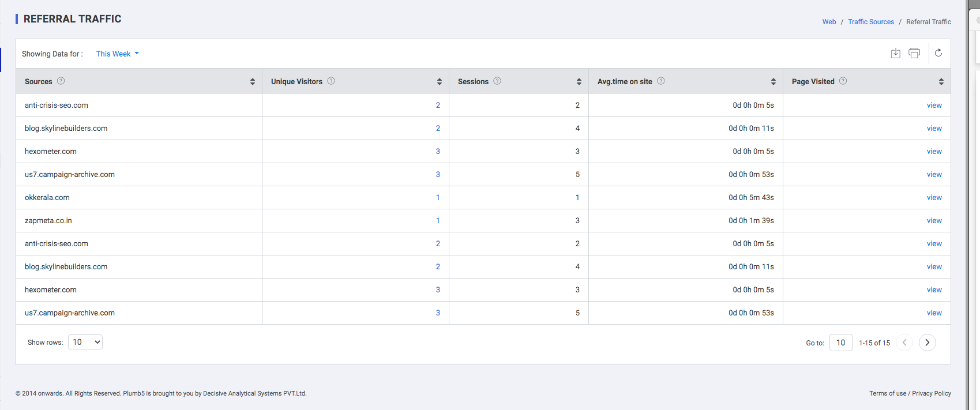
Task: Click the 1-15 of 15 pagination text
Action: 874,343
